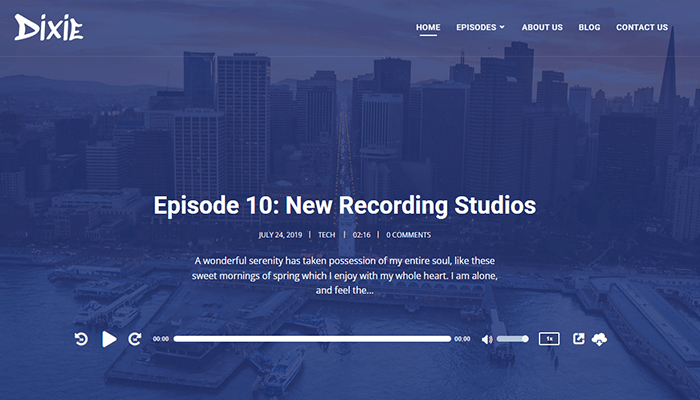This screenshot has width=700, height=400.
Task: Click the share episode icon
Action: pyautogui.click(x=578, y=339)
